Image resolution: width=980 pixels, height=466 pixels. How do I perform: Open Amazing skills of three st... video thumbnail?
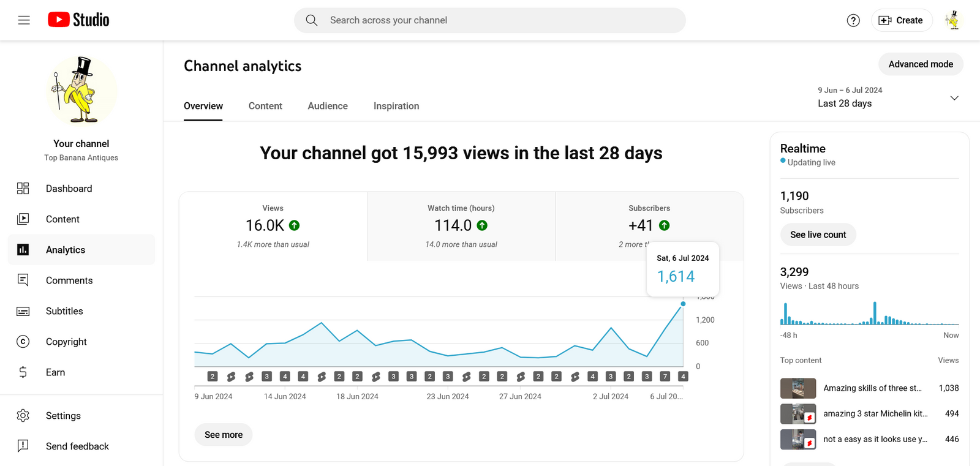click(798, 388)
